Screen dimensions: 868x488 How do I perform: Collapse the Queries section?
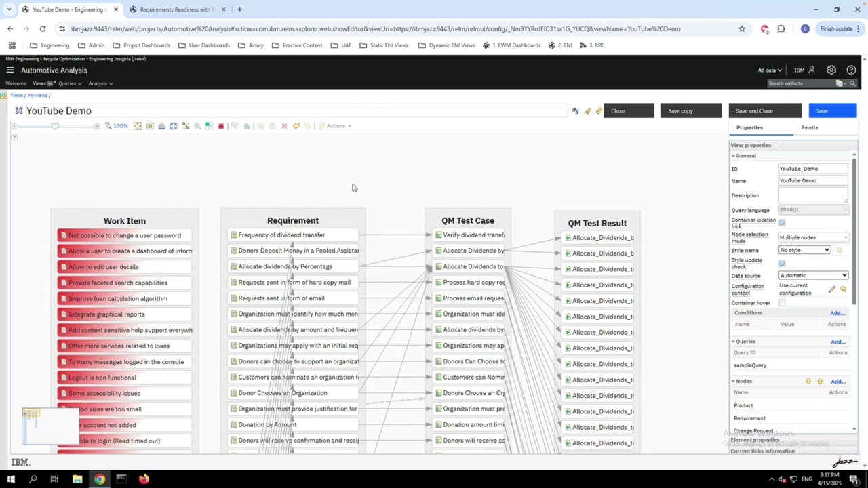coord(733,342)
